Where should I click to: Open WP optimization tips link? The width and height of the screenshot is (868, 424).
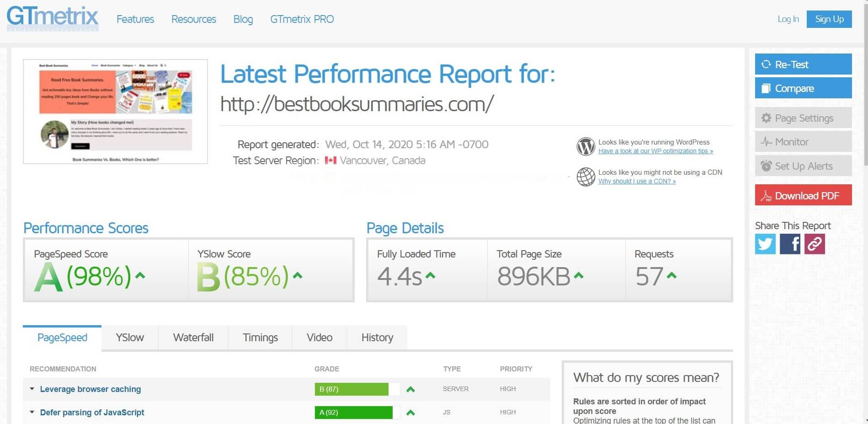[x=655, y=151]
